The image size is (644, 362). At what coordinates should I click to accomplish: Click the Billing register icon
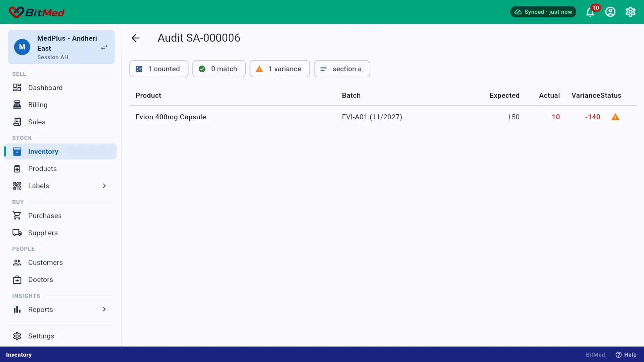(17, 105)
